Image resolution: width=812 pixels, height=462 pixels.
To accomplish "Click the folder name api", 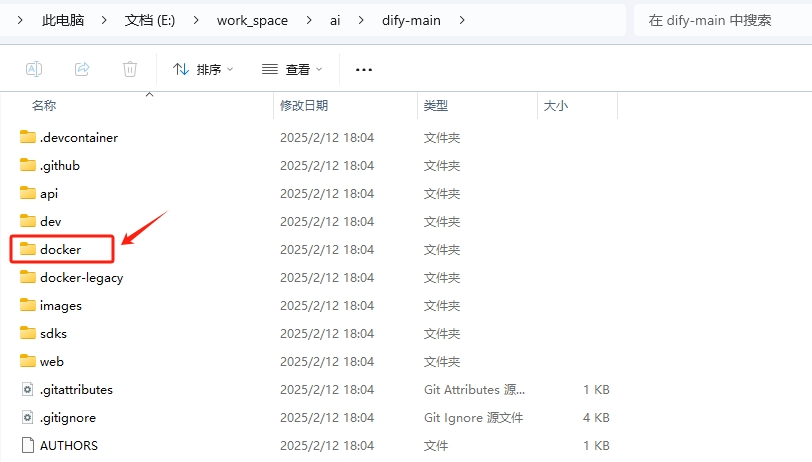I will [49, 194].
